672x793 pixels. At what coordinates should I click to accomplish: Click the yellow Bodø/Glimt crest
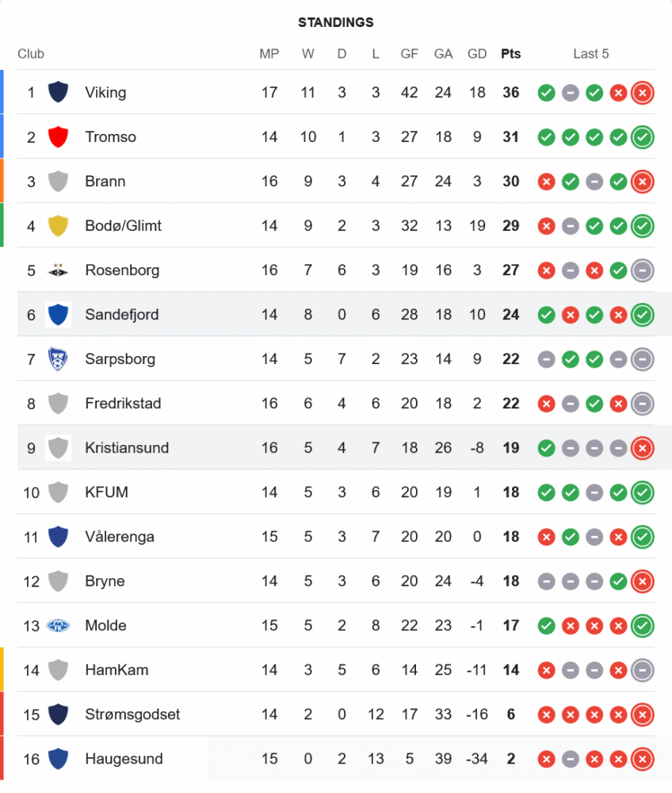tap(57, 225)
